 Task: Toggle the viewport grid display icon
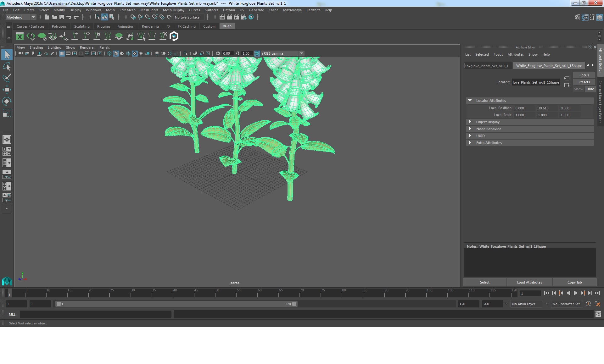click(x=62, y=53)
